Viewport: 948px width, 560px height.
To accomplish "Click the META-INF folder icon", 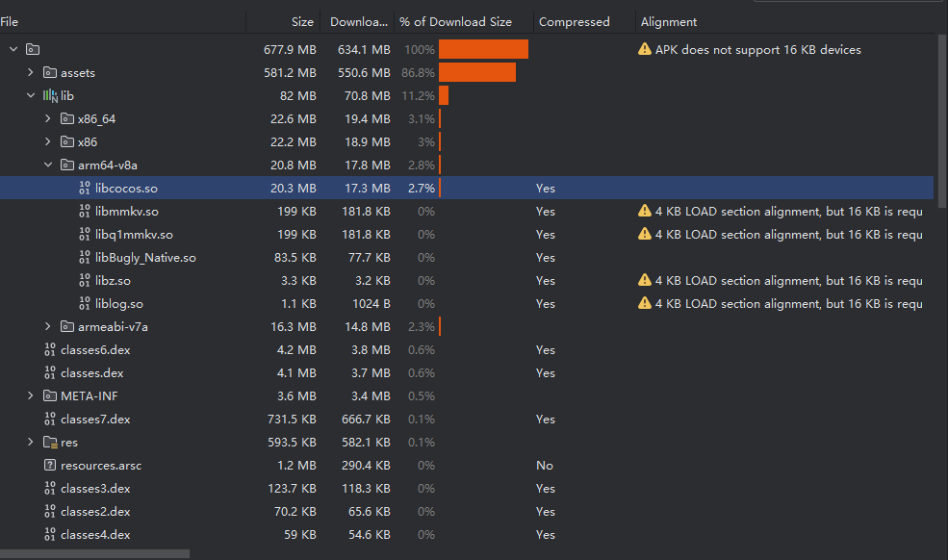I will [x=50, y=396].
